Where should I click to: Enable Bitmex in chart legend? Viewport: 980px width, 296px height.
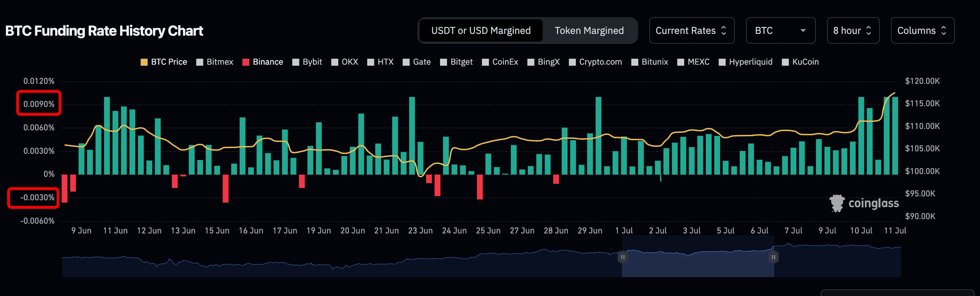(214, 62)
